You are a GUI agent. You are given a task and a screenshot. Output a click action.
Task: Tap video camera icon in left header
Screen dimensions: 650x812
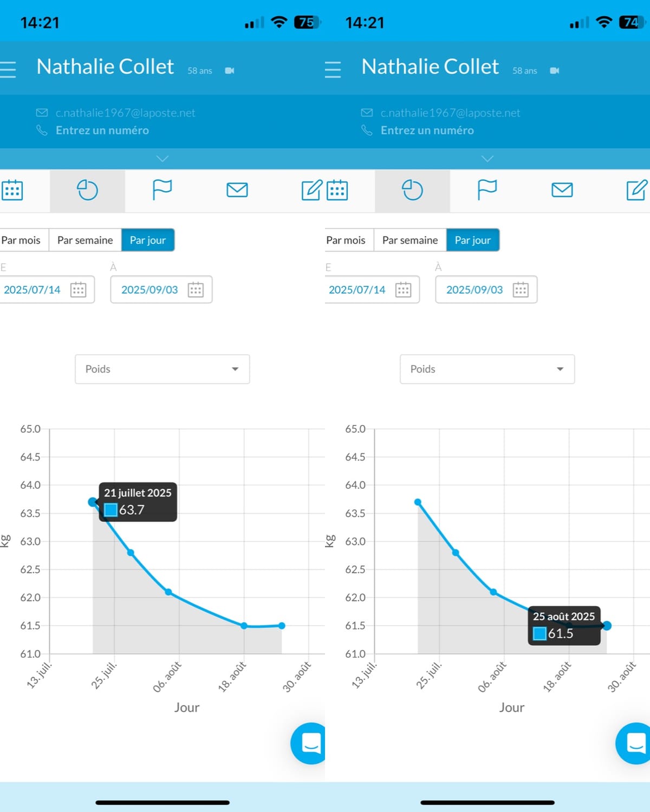click(x=230, y=71)
